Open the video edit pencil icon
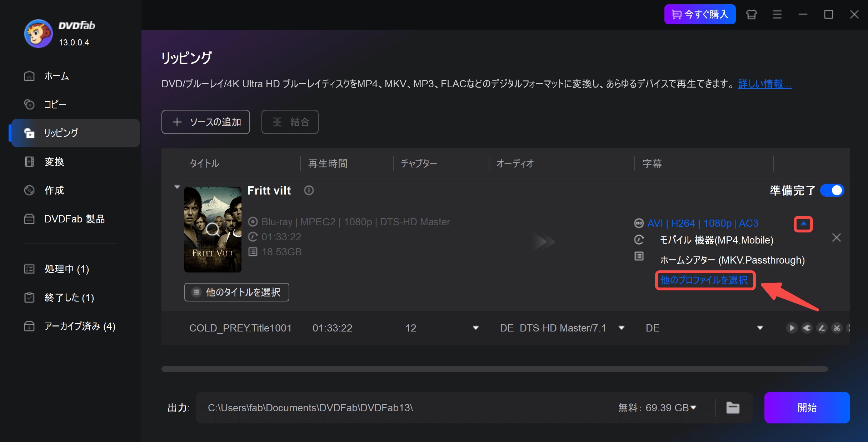 click(822, 328)
